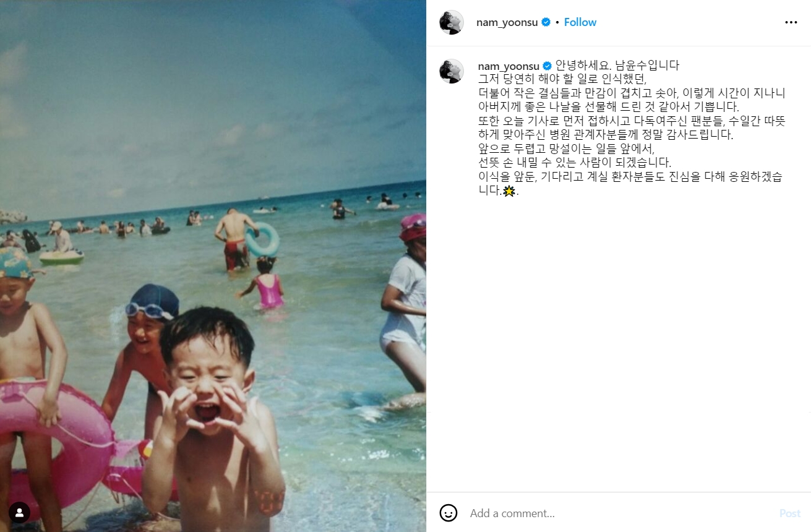Show tagged people icon on the photo
The height and width of the screenshot is (532, 811).
[x=20, y=512]
